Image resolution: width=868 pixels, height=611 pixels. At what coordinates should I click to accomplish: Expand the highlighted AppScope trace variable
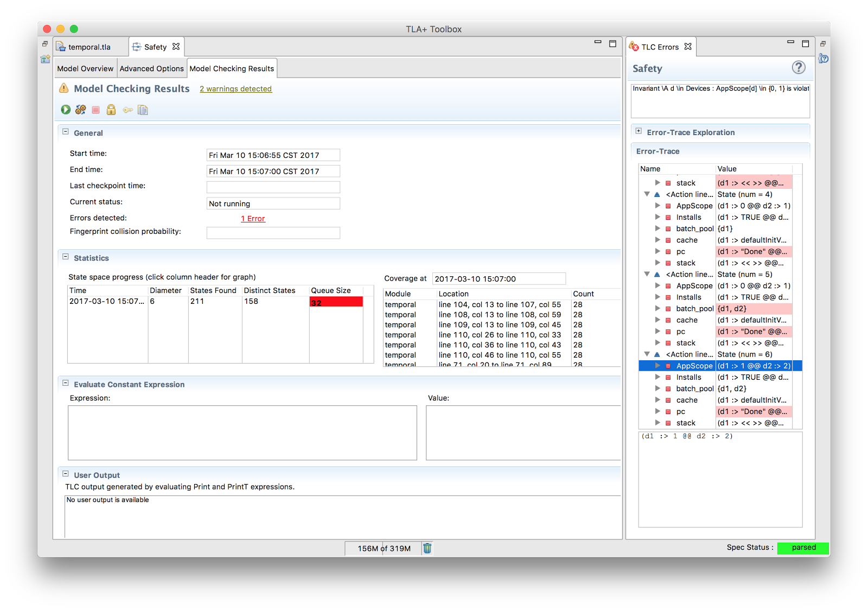[x=658, y=366]
